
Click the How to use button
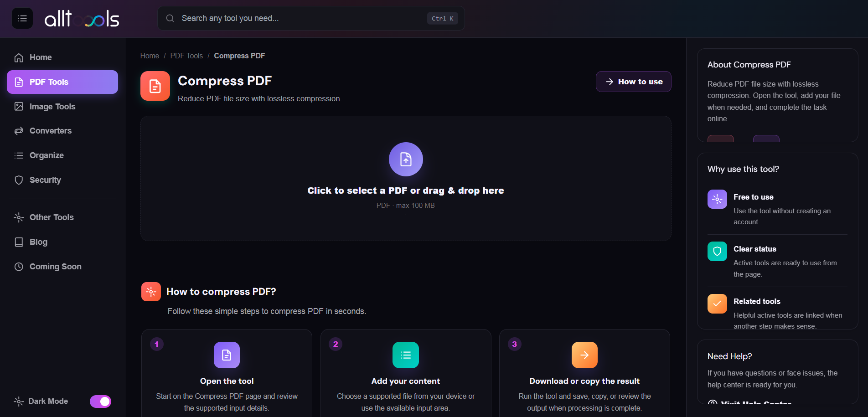[x=633, y=82]
